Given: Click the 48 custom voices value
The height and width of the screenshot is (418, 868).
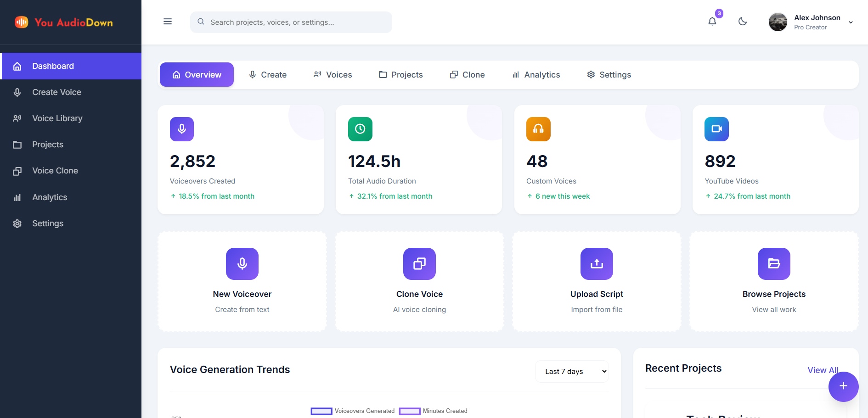Looking at the screenshot, I should click(x=537, y=162).
